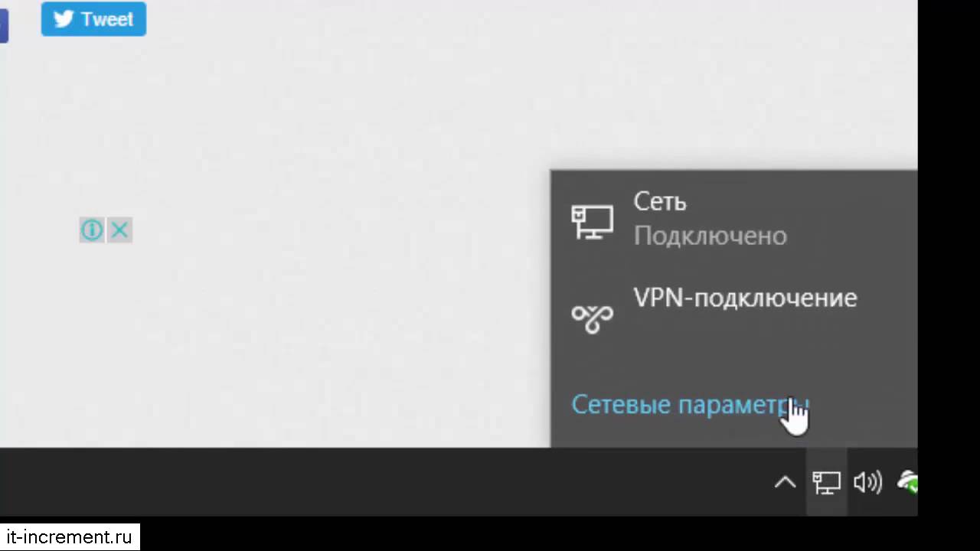Click the Tweet share button
The height and width of the screenshot is (551, 980).
click(93, 18)
